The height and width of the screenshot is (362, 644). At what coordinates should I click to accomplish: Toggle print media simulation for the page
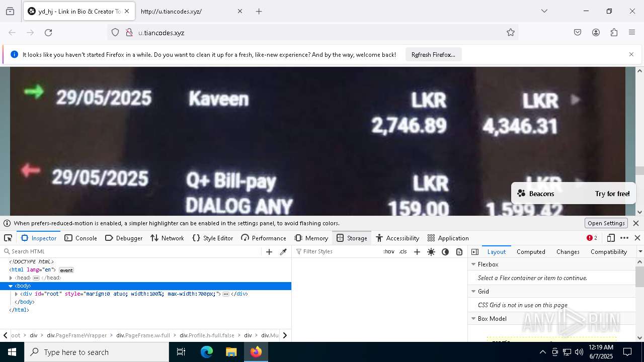coord(459,252)
